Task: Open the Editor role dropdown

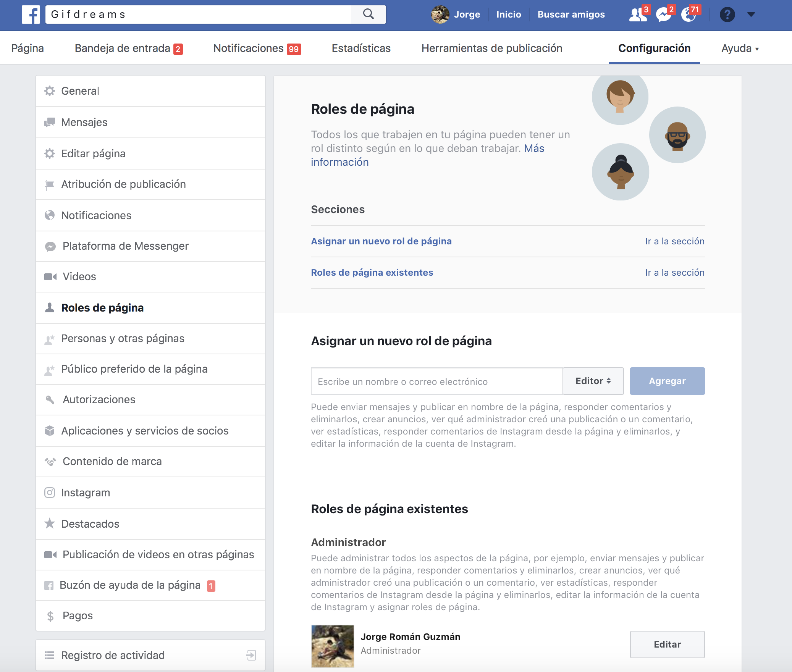Action: click(593, 381)
